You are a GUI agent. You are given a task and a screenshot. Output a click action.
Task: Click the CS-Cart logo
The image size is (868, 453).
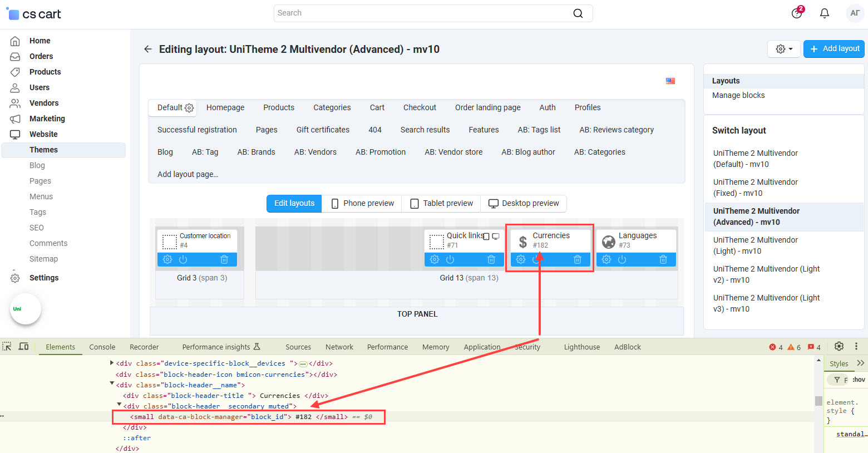coord(33,14)
